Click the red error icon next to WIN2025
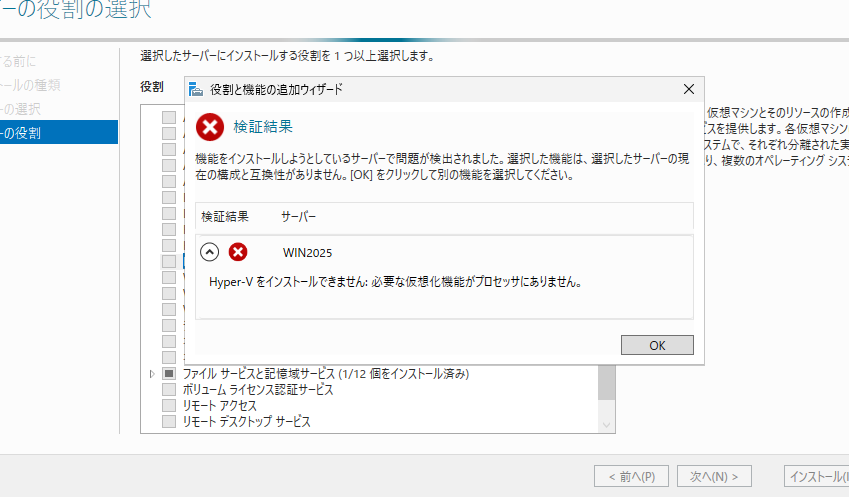Image resolution: width=849 pixels, height=497 pixels. tap(238, 252)
